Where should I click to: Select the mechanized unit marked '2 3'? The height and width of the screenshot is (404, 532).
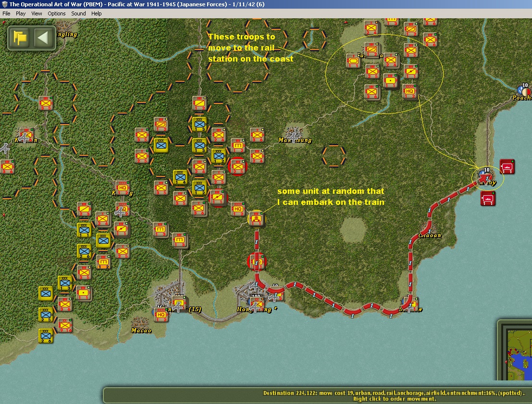pyautogui.click(x=84, y=209)
